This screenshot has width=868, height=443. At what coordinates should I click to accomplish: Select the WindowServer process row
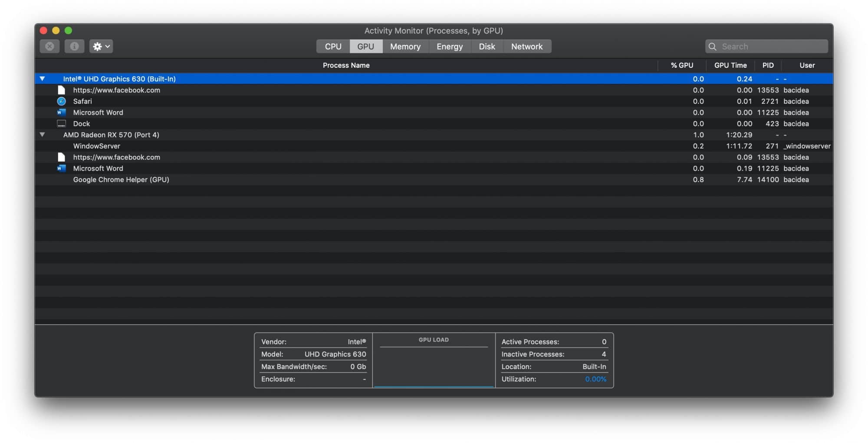pos(434,146)
